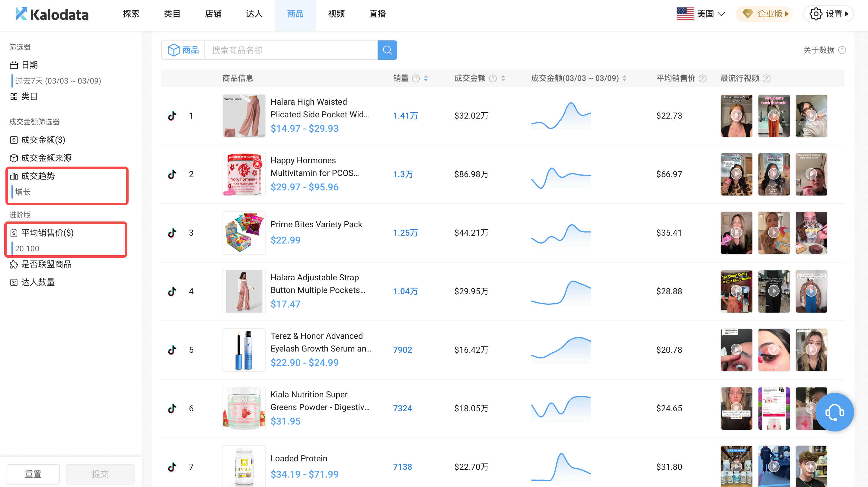Click the 关于数据 help icon
The width and height of the screenshot is (868, 487).
tap(842, 50)
